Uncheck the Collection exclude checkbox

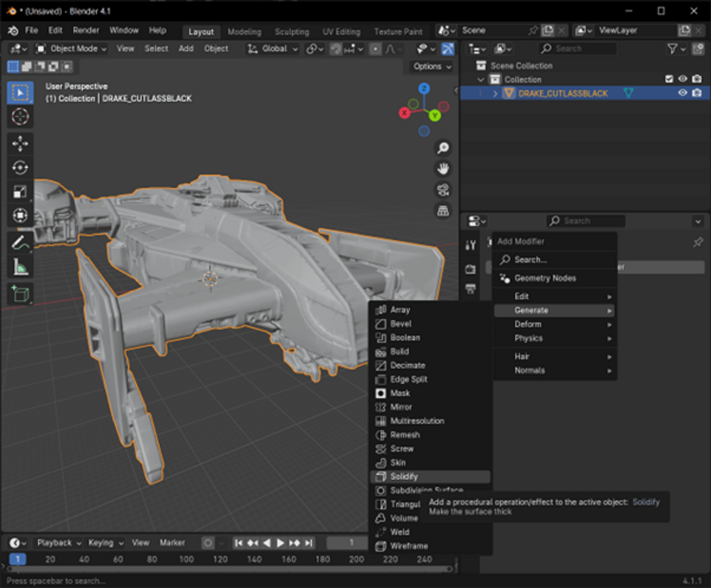(669, 79)
